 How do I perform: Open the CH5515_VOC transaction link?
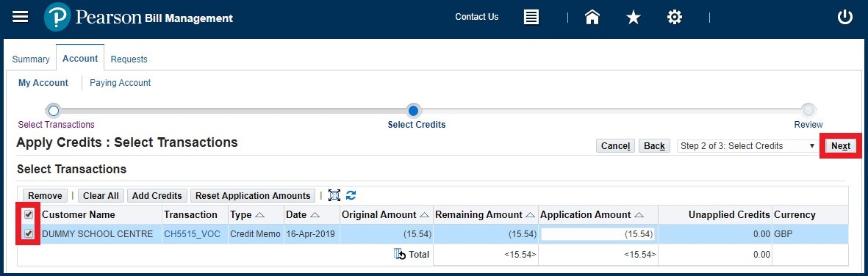pyautogui.click(x=192, y=234)
